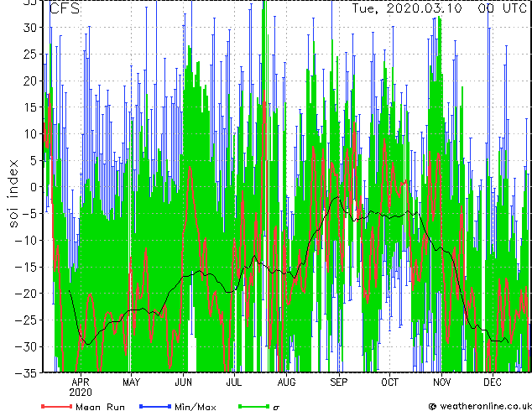Viewport: 532px width, 411px height.
Task: Click the y-axis value 20
Action: click(30, 81)
